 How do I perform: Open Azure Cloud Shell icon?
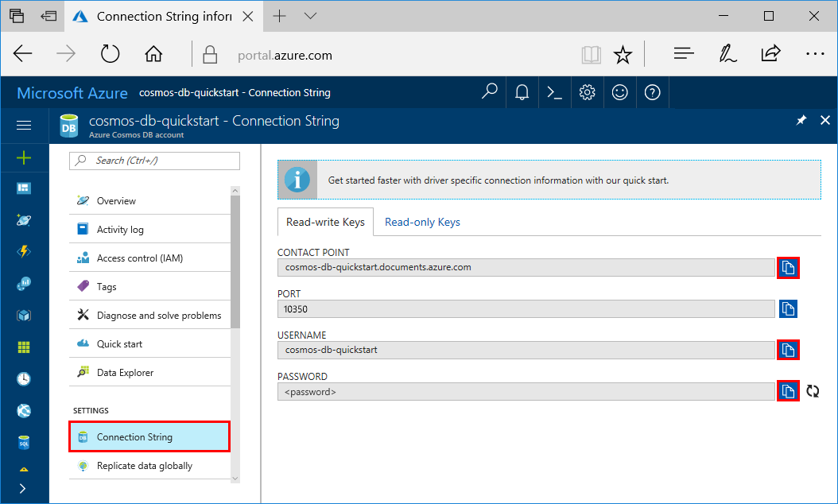pos(555,92)
